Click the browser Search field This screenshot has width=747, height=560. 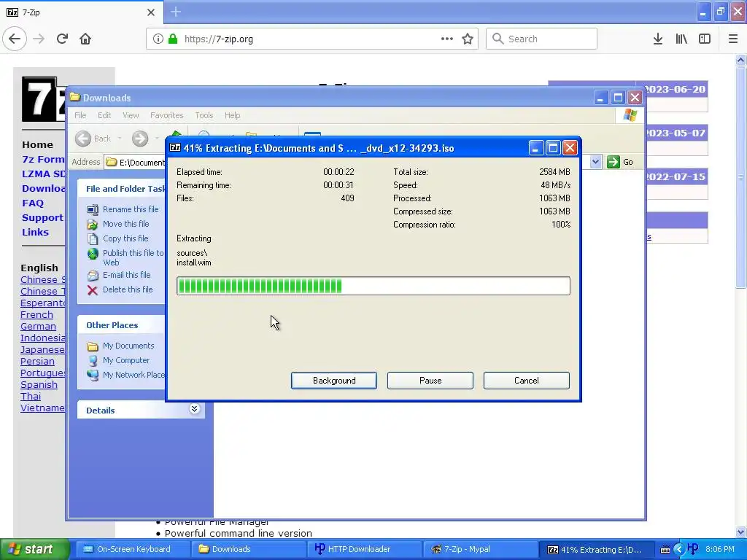(x=541, y=39)
